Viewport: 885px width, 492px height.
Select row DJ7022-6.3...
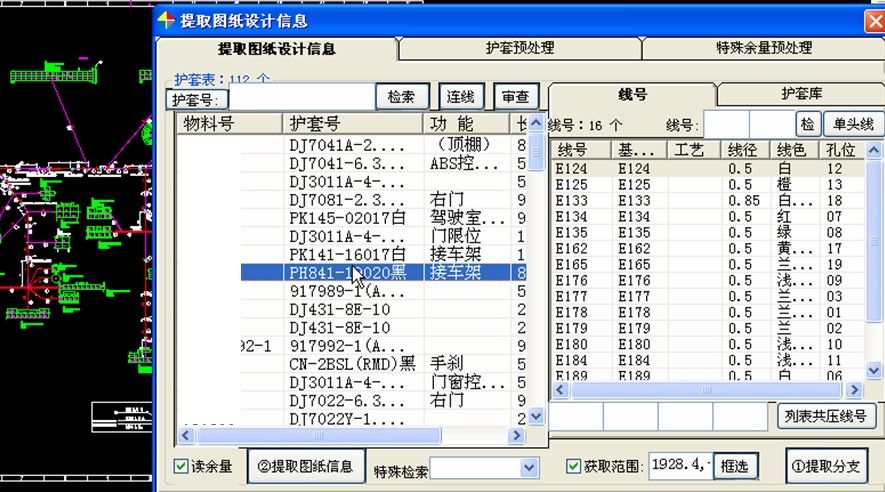pos(351,401)
